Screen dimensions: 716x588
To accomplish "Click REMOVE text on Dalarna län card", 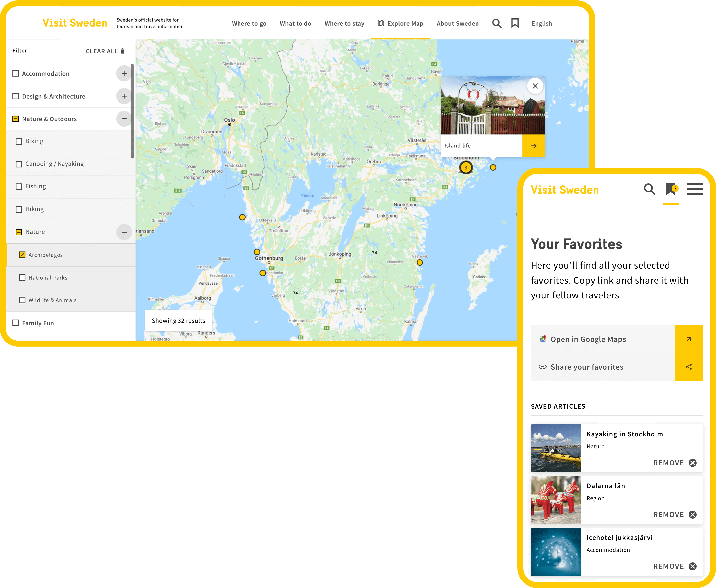I will click(x=668, y=515).
